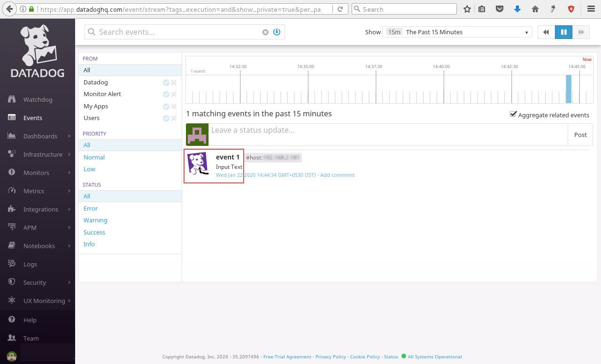The height and width of the screenshot is (364, 601).
Task: Click the Help question mark icon
Action: point(12,320)
